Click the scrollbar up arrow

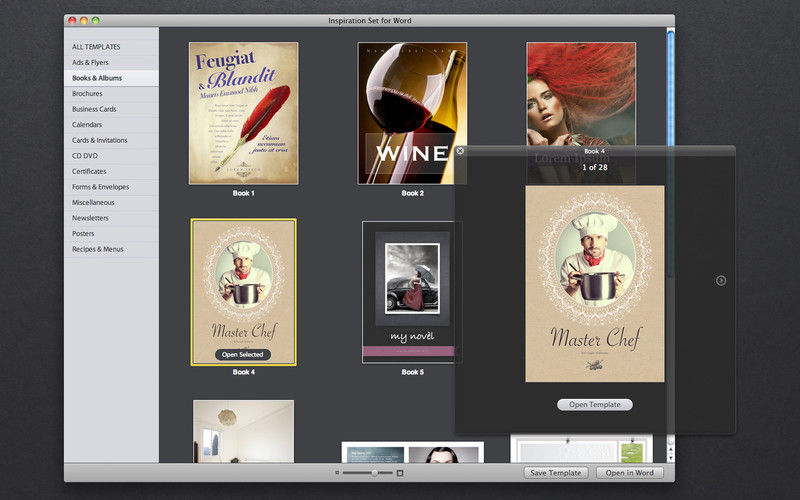tap(670, 450)
